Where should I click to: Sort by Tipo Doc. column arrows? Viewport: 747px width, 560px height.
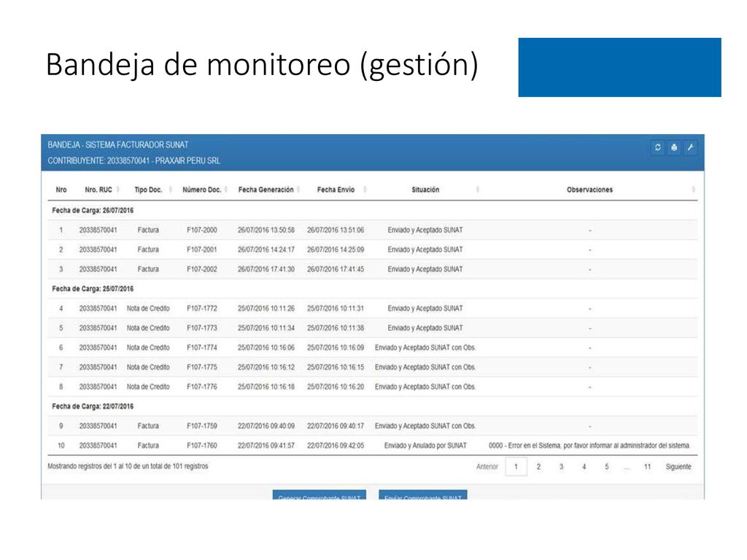pyautogui.click(x=171, y=190)
